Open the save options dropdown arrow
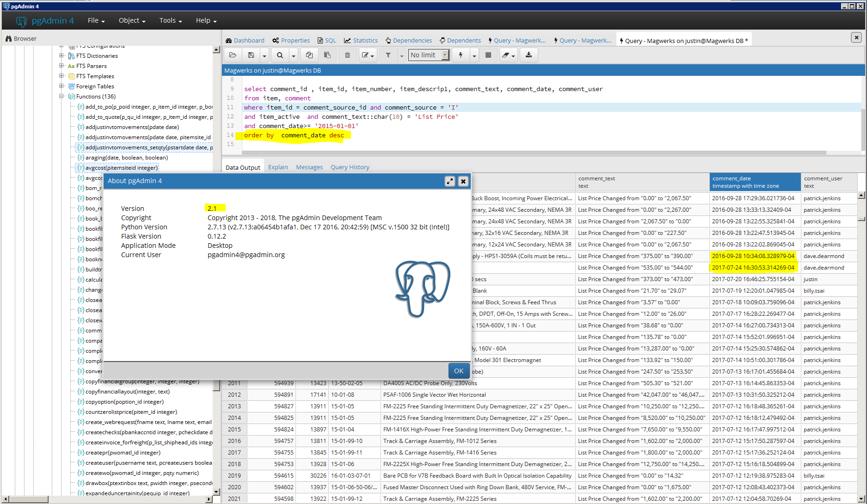 (x=264, y=55)
